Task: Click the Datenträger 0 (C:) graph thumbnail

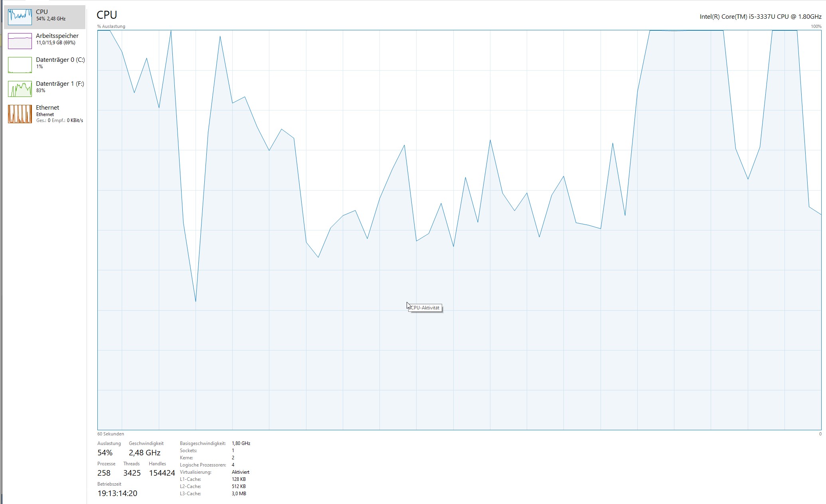Action: pyautogui.click(x=20, y=65)
